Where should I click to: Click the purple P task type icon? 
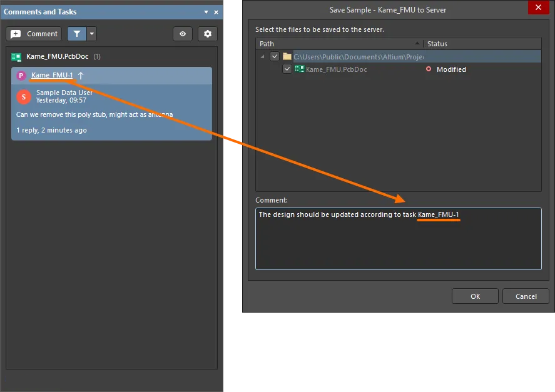[x=21, y=76]
